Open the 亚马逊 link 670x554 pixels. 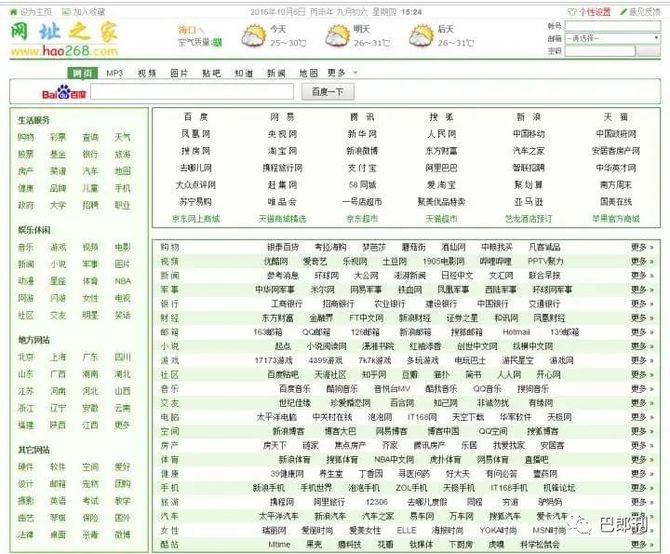click(x=529, y=202)
